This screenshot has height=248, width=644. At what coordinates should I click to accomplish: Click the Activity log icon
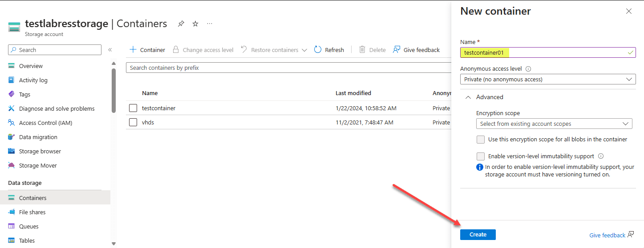[x=12, y=80]
